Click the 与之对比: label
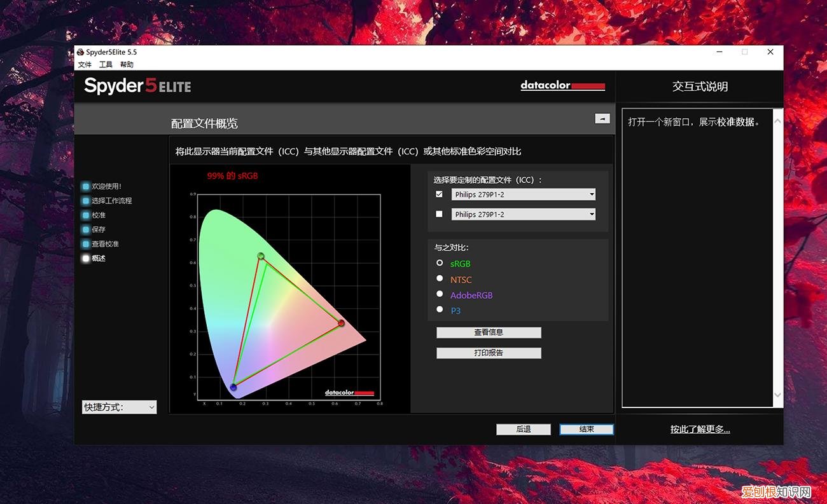Screen dimensions: 827x504 (x=451, y=247)
